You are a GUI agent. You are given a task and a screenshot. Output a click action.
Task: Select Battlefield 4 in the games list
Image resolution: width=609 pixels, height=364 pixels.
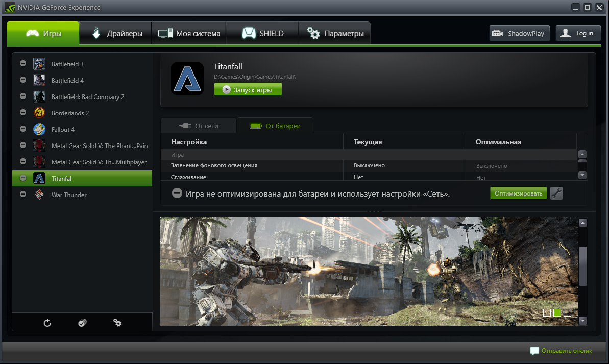tap(82, 80)
